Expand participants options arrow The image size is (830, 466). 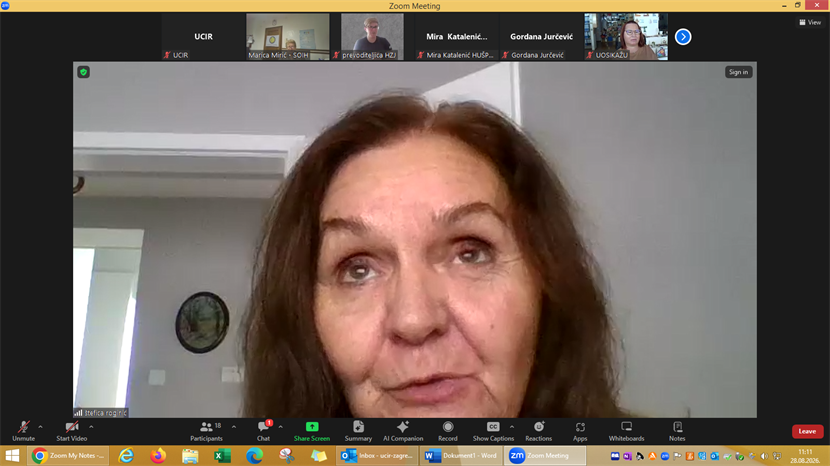(x=234, y=427)
